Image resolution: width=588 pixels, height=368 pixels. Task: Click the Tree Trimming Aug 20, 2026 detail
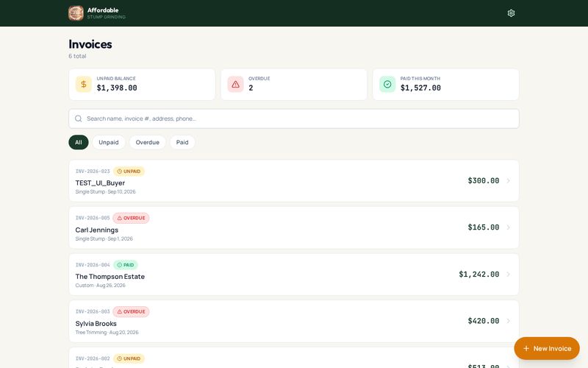point(107,333)
